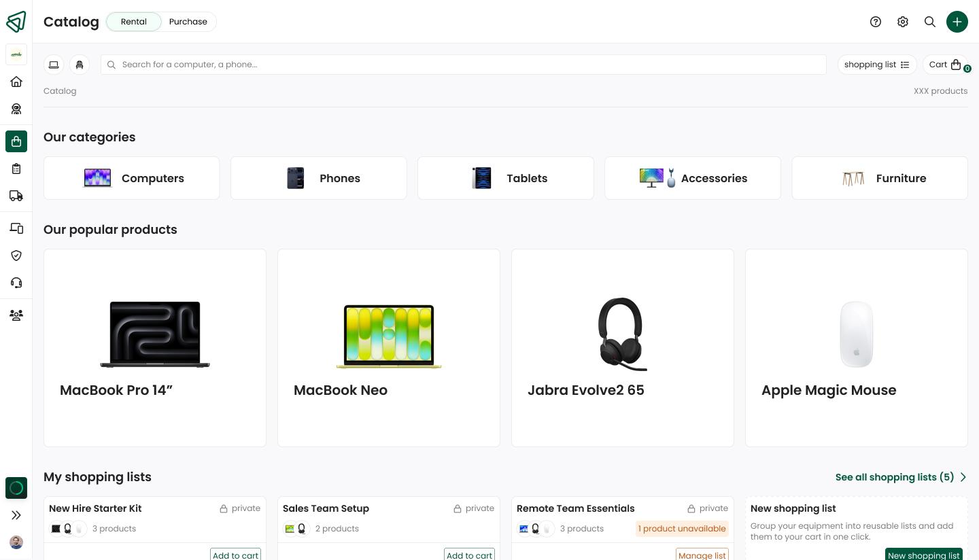Click 3 products under New Hire Starter Kit

pyautogui.click(x=114, y=529)
